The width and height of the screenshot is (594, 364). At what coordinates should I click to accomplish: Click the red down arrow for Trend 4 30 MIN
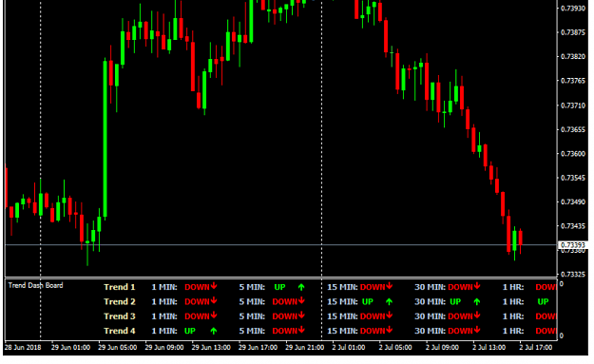pyautogui.click(x=477, y=330)
